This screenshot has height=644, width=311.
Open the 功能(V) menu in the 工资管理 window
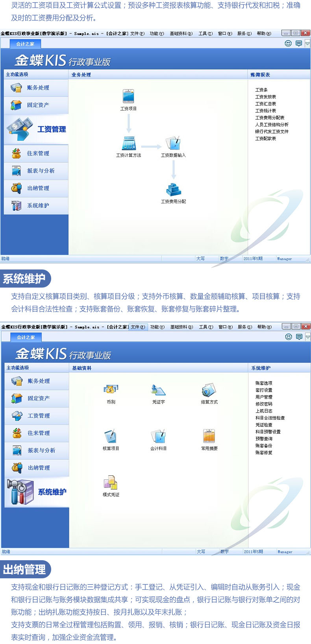pos(157,33)
